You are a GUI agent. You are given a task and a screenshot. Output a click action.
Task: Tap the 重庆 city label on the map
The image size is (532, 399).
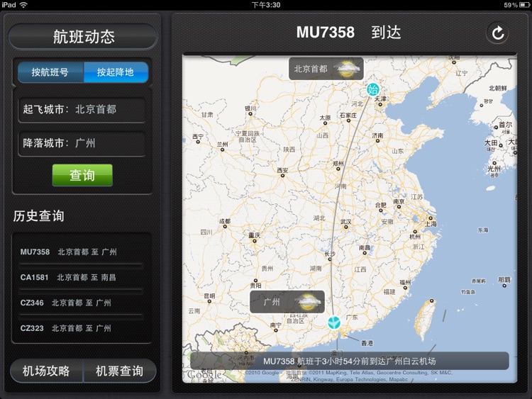point(254,235)
